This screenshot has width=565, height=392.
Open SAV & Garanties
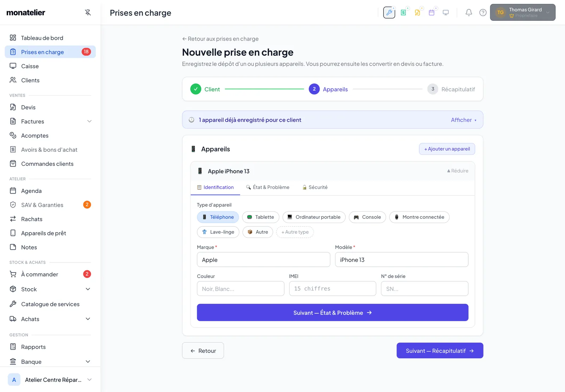50,205
